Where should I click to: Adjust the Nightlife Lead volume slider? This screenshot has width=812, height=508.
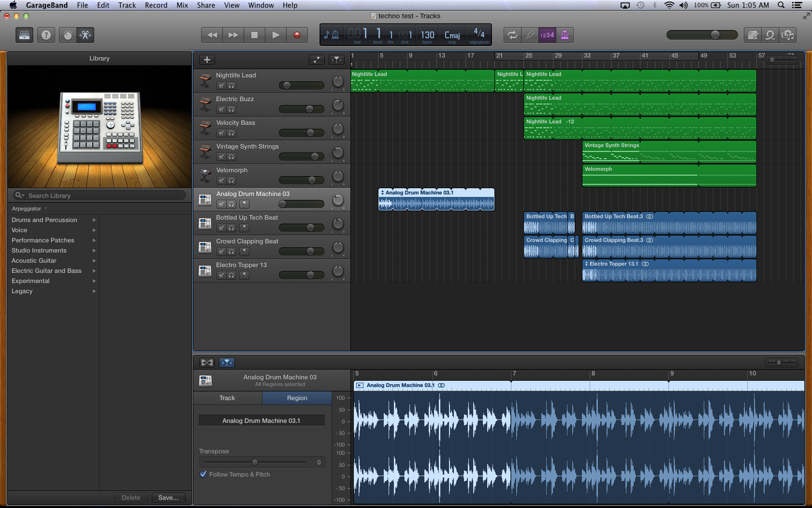(x=301, y=85)
